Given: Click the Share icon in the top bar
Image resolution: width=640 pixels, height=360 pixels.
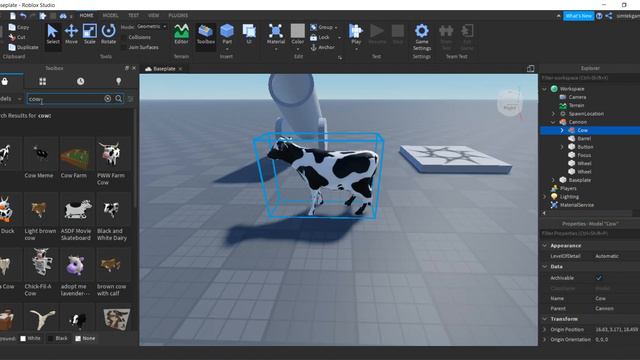Looking at the screenshot, I should [609, 16].
